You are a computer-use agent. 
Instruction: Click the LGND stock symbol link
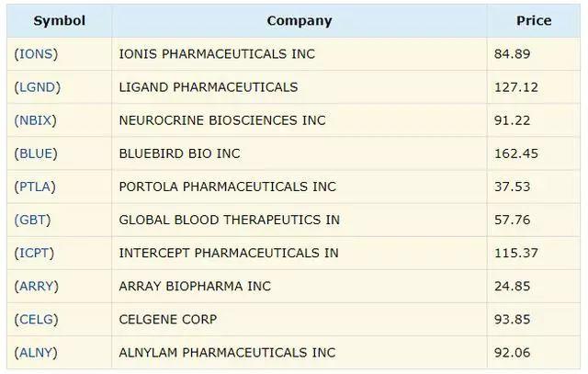coord(37,87)
